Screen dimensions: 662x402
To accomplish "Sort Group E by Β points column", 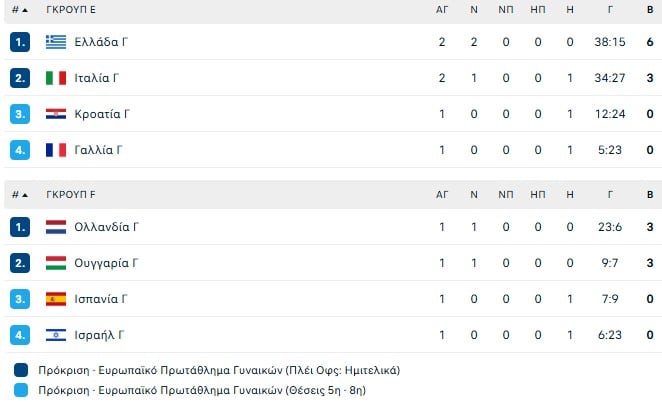I will pos(649,9).
